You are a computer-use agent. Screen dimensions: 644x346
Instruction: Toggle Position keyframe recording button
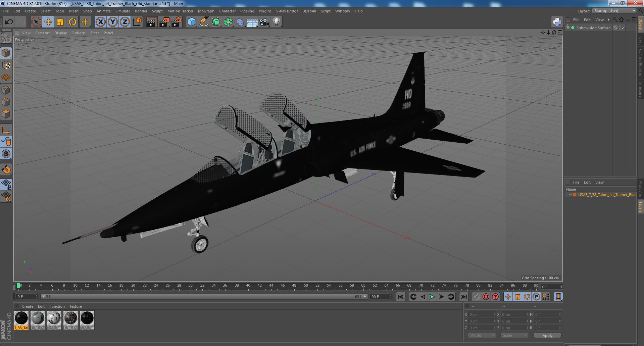point(508,297)
